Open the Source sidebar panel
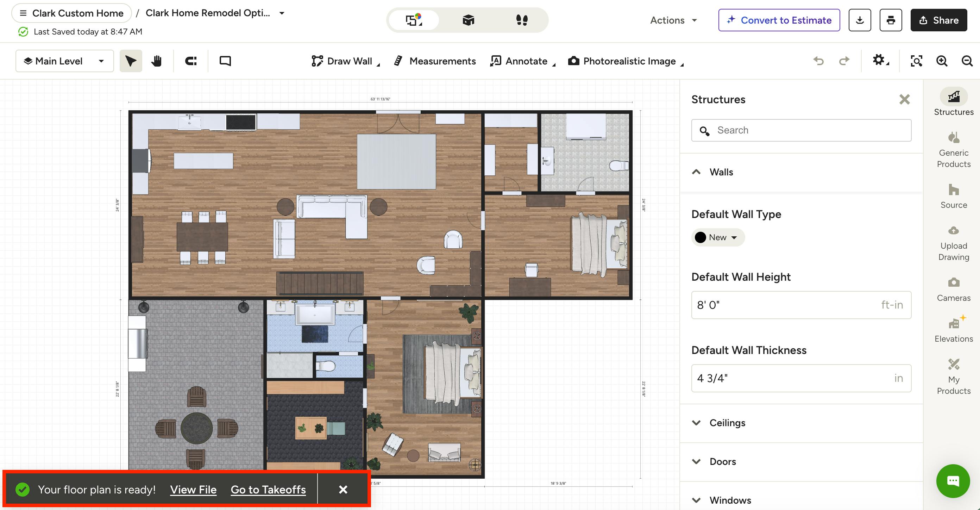 [953, 197]
